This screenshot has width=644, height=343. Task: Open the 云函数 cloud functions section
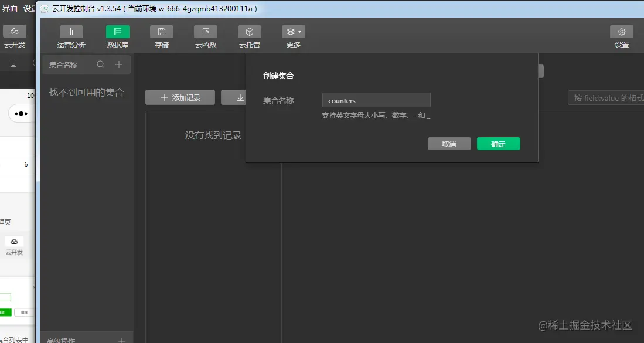point(206,38)
